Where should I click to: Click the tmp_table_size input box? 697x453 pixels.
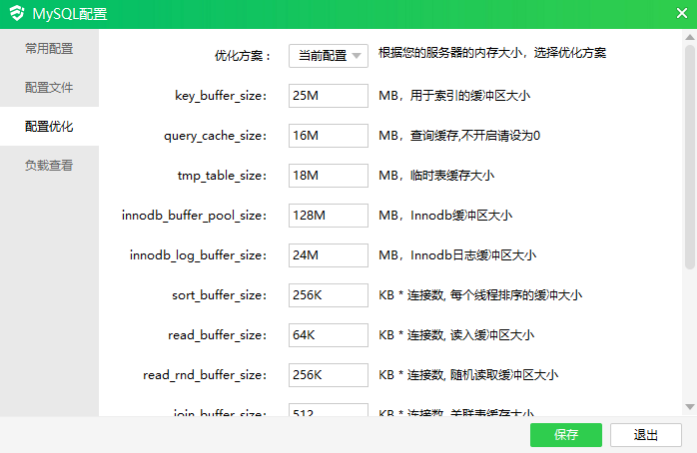click(x=328, y=176)
